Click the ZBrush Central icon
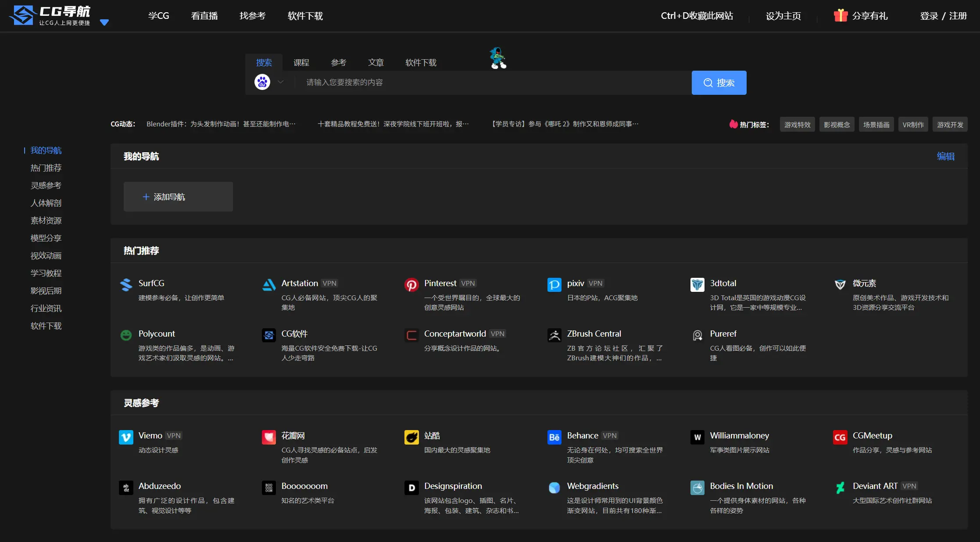Screen dimensions: 980x542 [554, 335]
